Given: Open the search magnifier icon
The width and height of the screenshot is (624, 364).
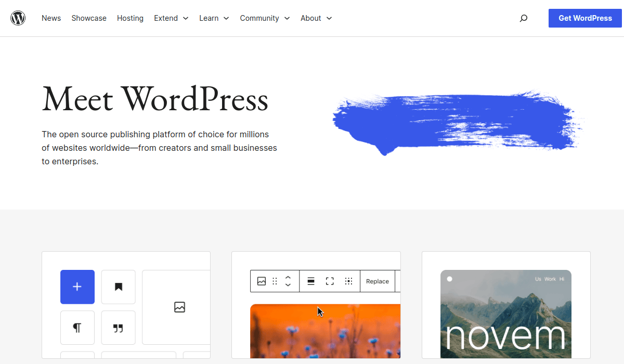Looking at the screenshot, I should (x=524, y=18).
